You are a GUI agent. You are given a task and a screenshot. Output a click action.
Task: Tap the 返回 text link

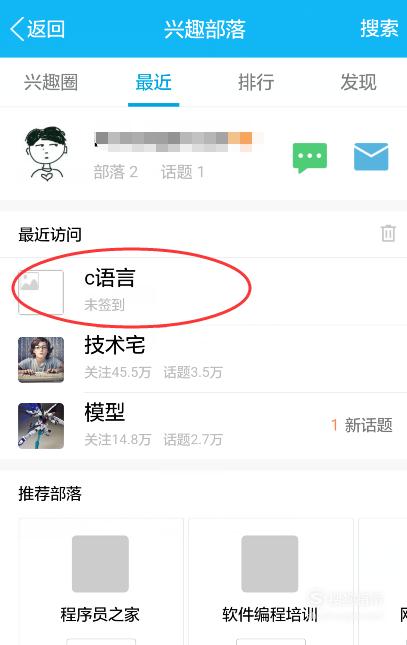(x=46, y=29)
